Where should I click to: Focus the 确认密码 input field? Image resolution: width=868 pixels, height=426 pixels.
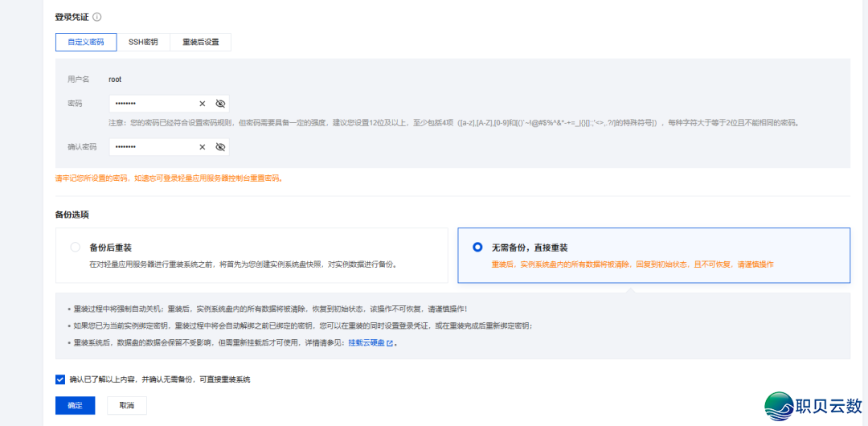pyautogui.click(x=153, y=147)
